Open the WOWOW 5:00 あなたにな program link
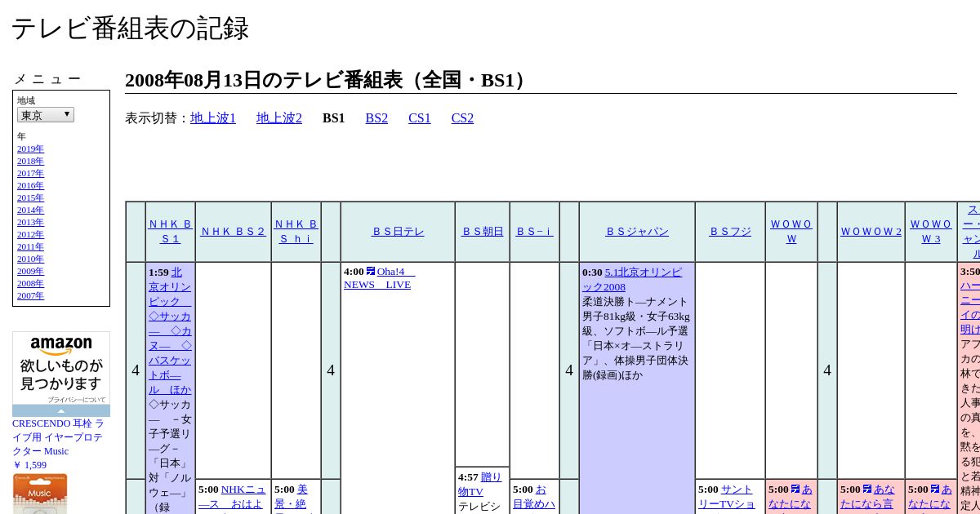Screen dimensions: 980x514 (x=791, y=498)
